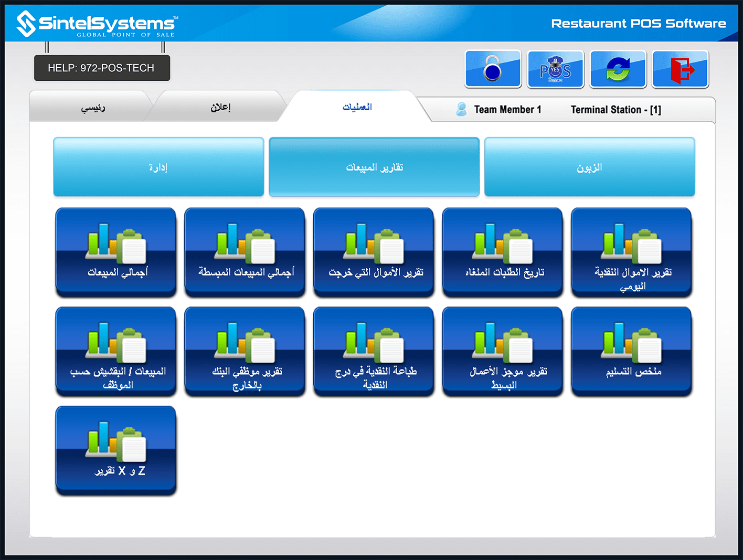Click the red exit door icon
Image resolution: width=743 pixels, height=560 pixels.
pos(681,69)
